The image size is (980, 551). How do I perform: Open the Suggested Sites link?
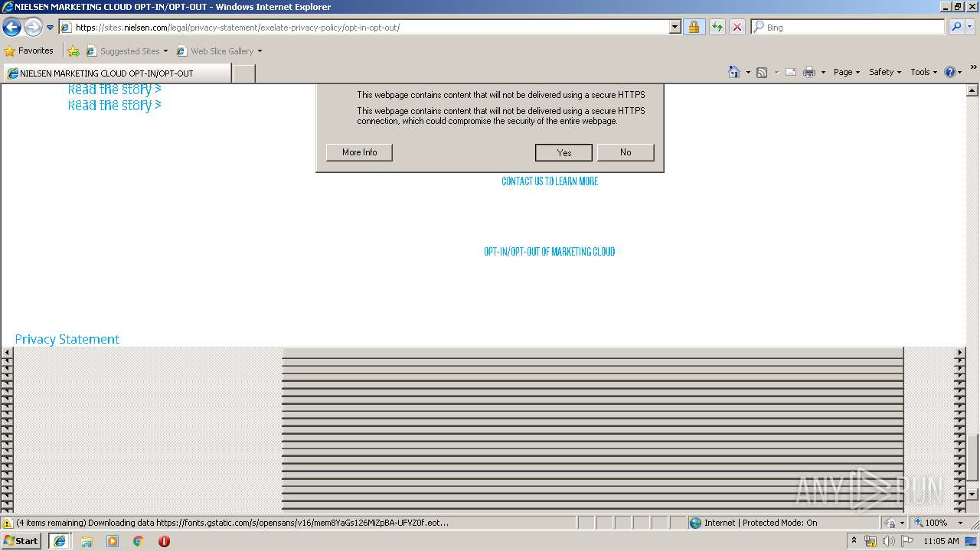coord(126,51)
